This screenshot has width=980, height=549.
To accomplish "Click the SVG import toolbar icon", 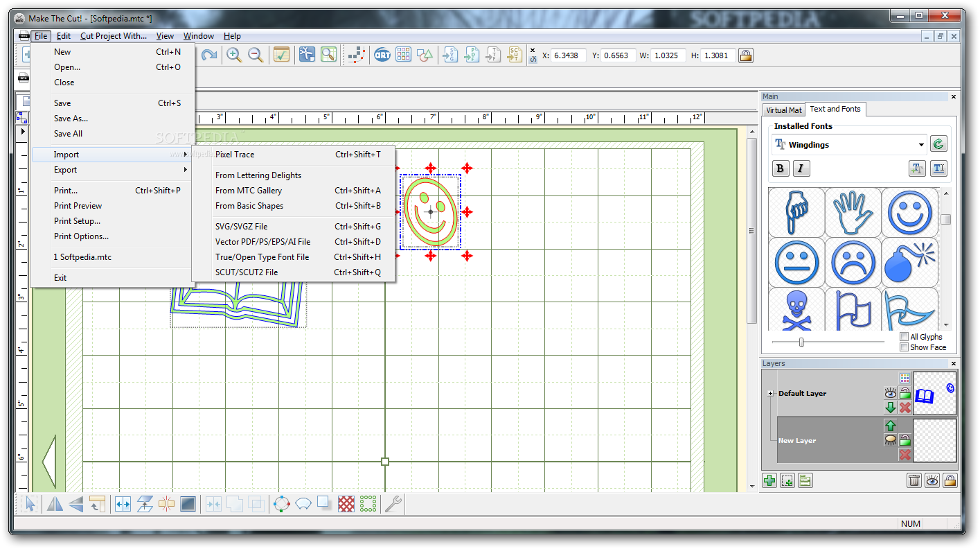I will [450, 55].
